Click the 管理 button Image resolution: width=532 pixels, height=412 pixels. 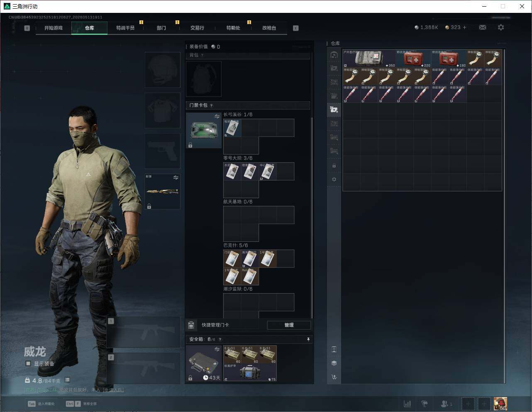click(x=289, y=325)
